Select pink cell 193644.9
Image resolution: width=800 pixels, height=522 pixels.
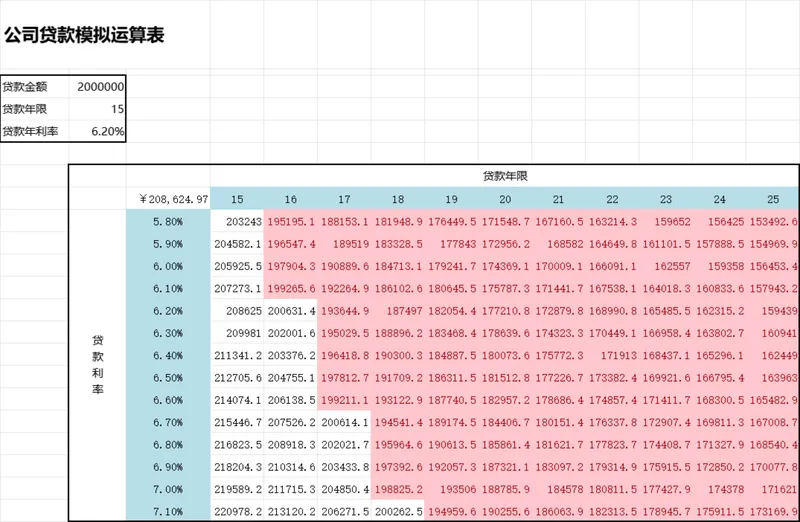pyautogui.click(x=344, y=311)
